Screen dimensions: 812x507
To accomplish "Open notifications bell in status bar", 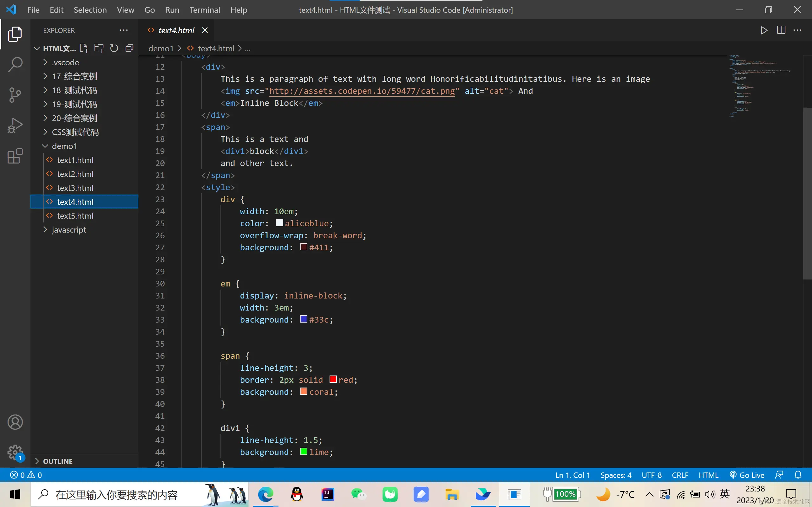I will 798,475.
